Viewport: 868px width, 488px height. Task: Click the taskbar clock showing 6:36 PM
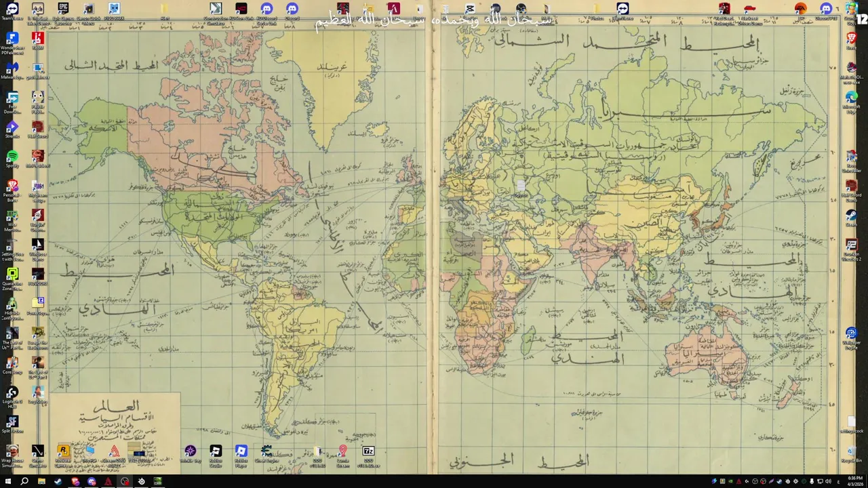click(854, 481)
